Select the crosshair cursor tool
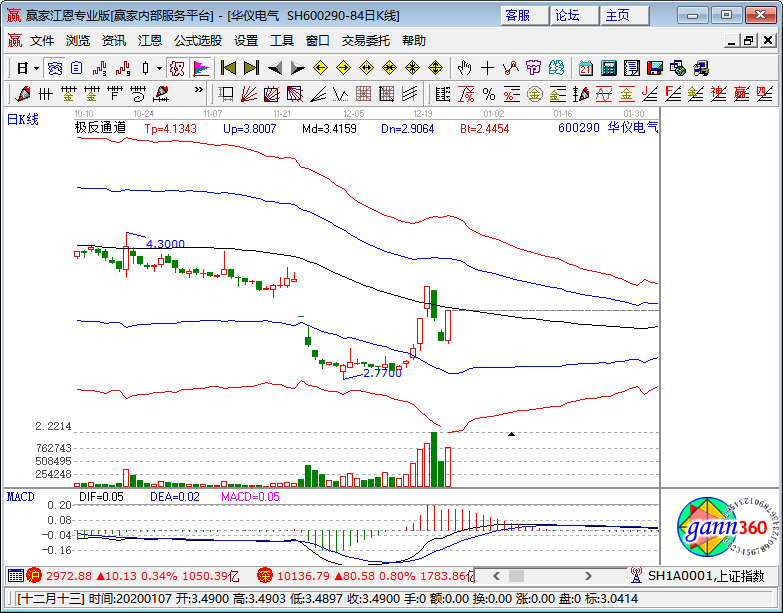Viewport: 783px width, 613px height. 487,68
